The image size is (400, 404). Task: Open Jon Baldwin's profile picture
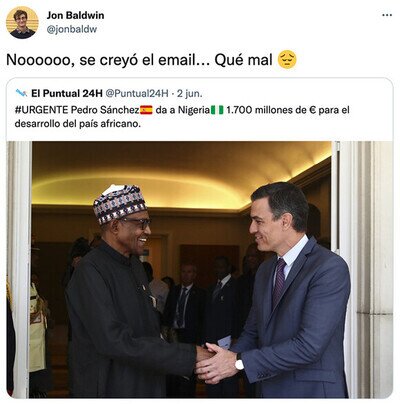[22, 23]
